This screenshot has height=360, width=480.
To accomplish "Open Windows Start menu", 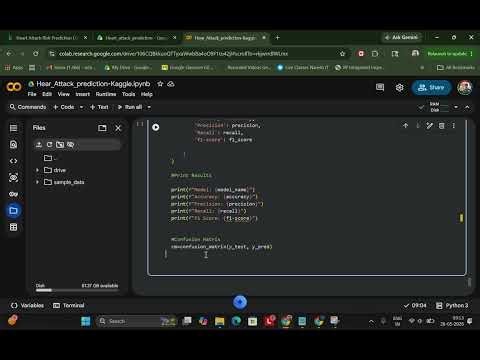I will pyautogui.click(x=86, y=321).
